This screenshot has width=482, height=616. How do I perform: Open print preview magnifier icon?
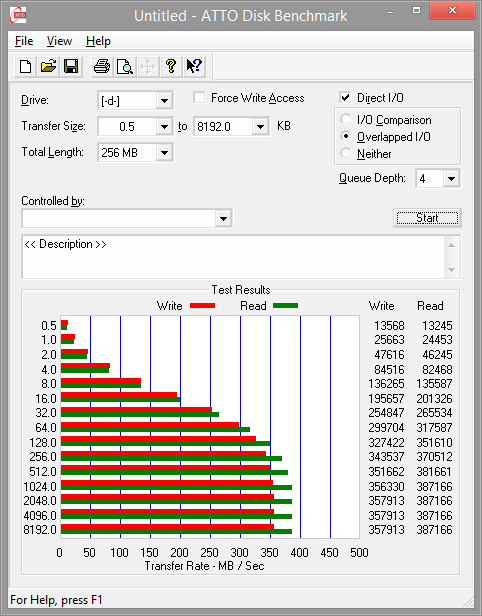pos(125,66)
